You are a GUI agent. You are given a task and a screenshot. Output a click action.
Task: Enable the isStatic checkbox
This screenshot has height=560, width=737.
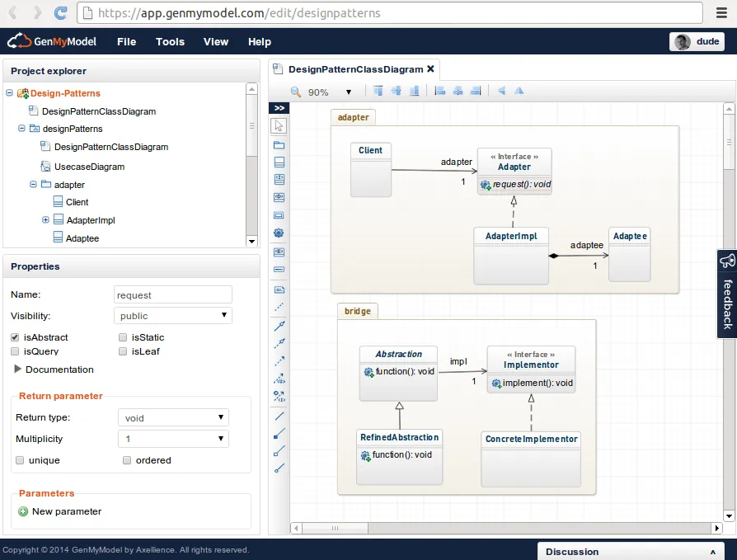point(122,336)
